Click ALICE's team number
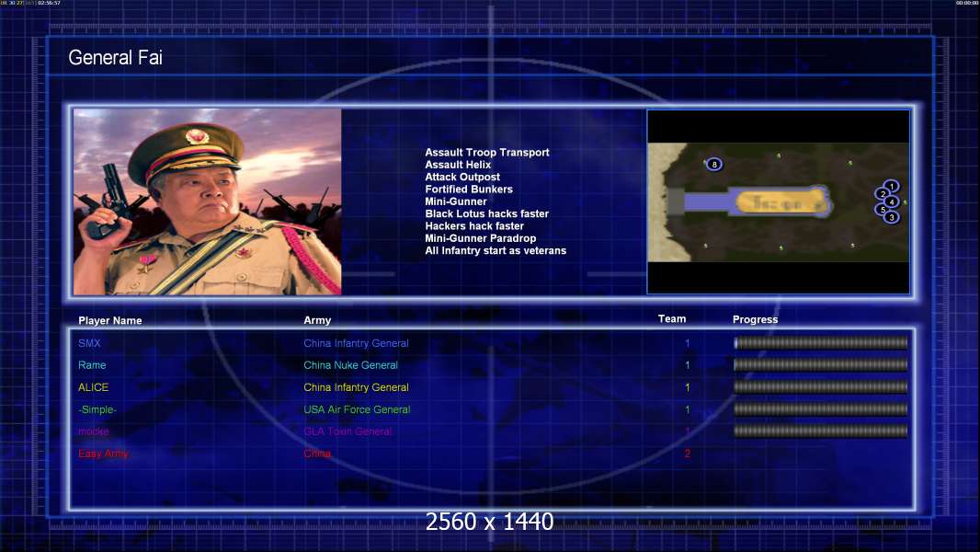This screenshot has width=980, height=552. (687, 387)
